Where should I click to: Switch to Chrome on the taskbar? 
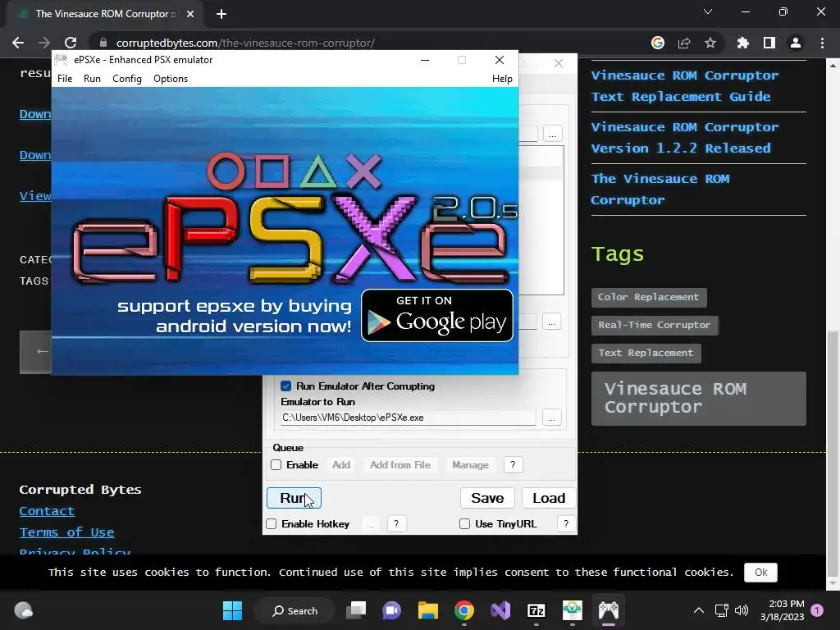pyautogui.click(x=464, y=610)
